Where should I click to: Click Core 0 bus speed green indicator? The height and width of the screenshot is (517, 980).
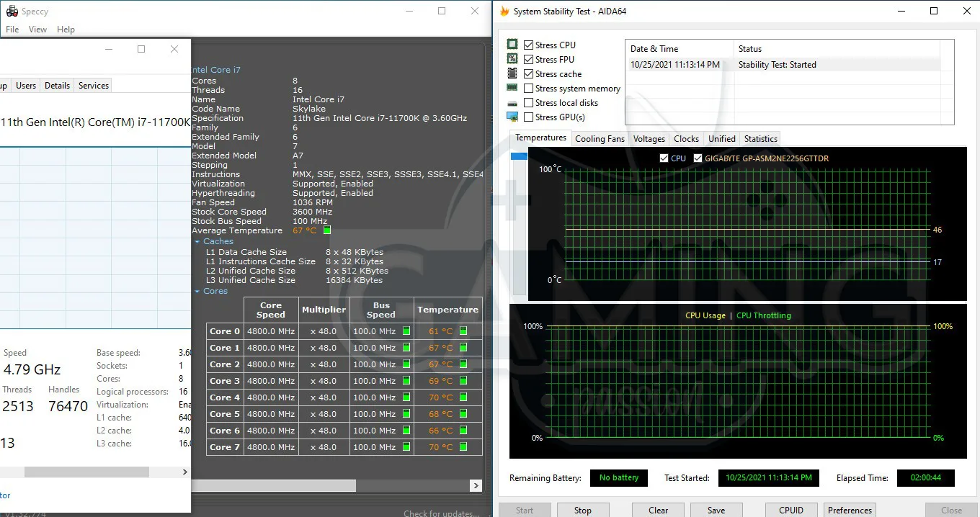pyautogui.click(x=406, y=331)
